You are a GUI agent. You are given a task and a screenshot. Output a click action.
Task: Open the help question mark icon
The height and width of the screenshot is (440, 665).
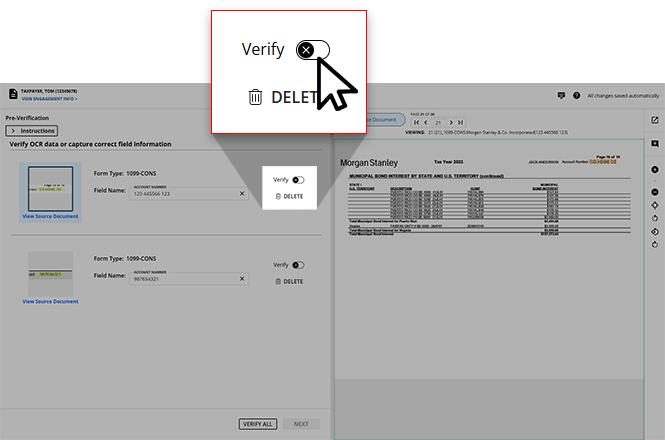[576, 95]
